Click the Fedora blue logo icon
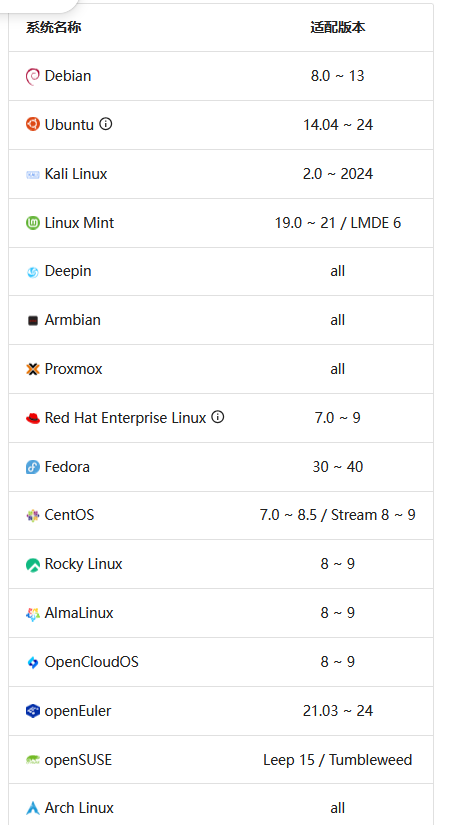 click(x=33, y=467)
